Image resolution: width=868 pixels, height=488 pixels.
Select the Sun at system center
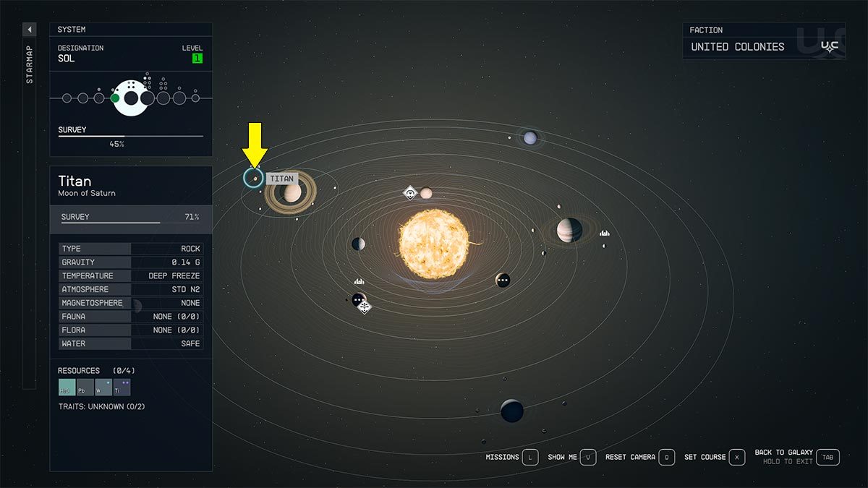pyautogui.click(x=434, y=244)
